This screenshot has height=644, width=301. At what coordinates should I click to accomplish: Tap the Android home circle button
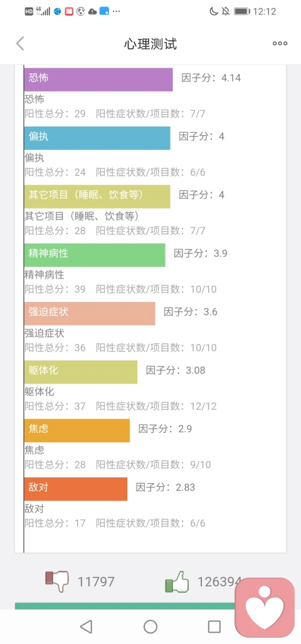pos(150,626)
